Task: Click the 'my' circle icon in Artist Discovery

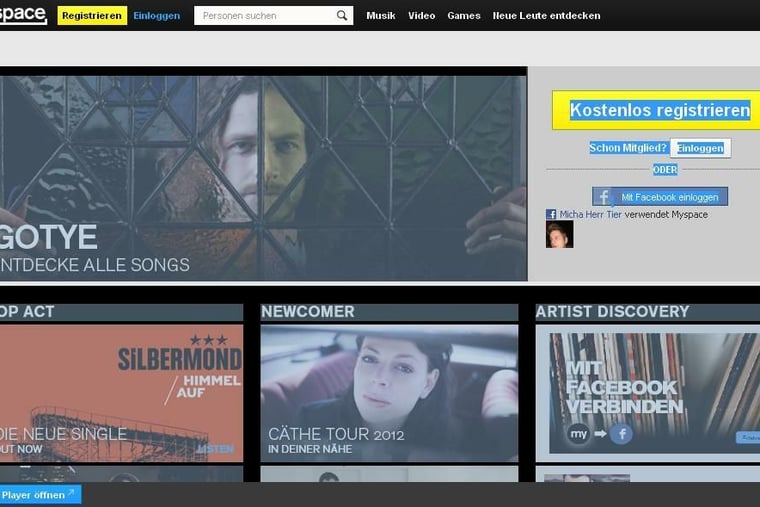Action: coord(578,434)
